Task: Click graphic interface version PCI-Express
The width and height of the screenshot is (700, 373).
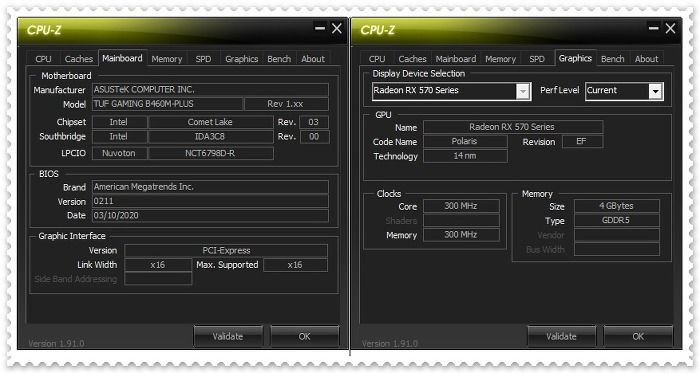Action: [226, 250]
